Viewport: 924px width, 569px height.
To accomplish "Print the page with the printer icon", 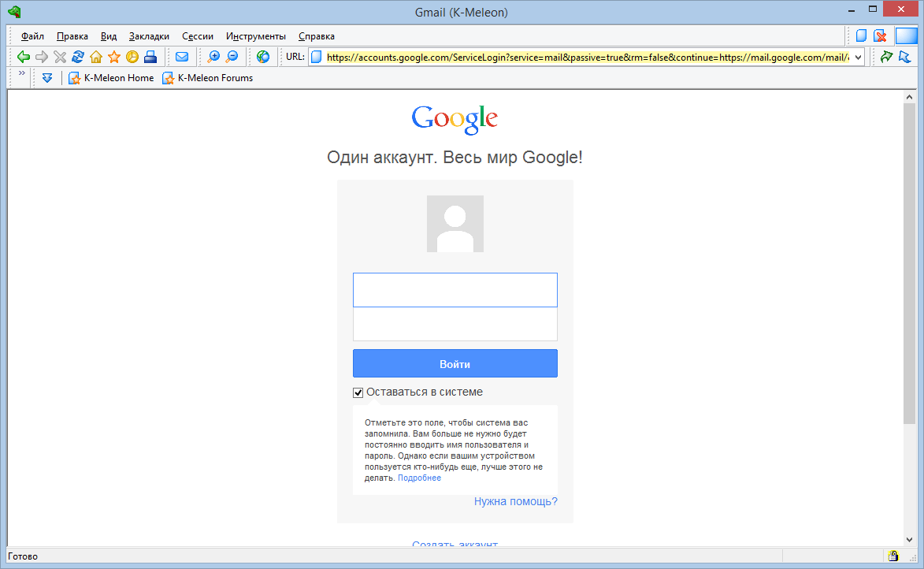I will [x=151, y=57].
